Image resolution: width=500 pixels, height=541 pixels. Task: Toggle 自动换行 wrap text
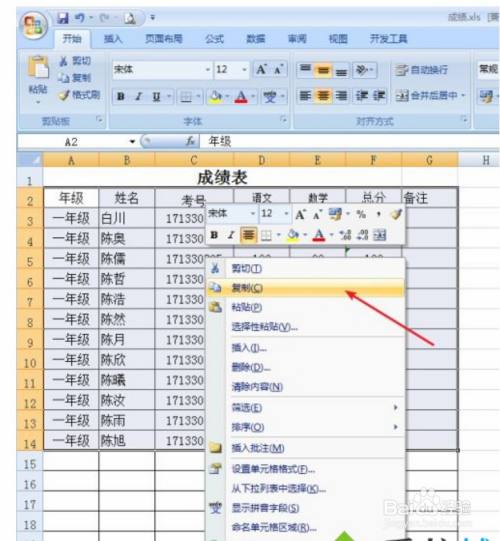422,70
